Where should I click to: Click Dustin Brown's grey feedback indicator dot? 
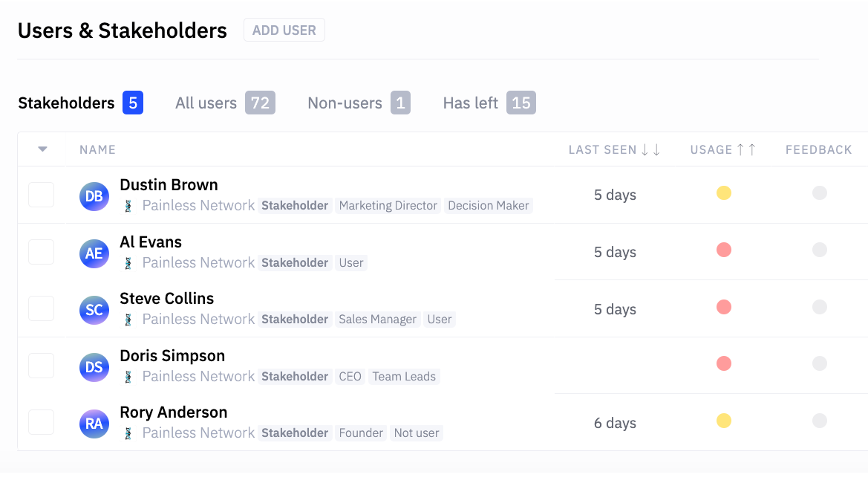point(819,193)
